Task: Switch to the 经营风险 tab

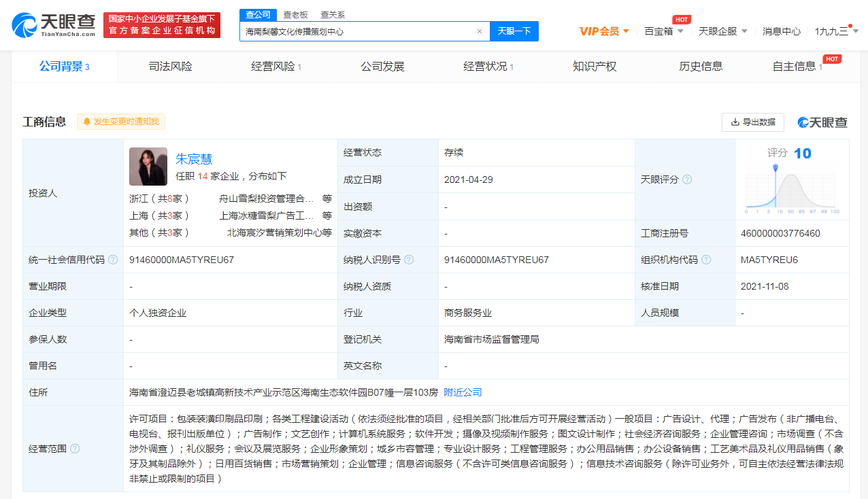Action: (276, 66)
